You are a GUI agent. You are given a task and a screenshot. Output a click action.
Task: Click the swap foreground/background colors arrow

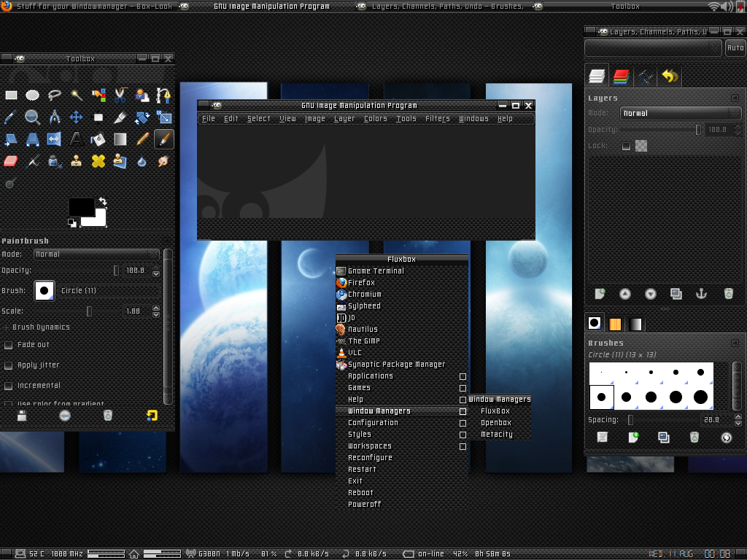point(102,201)
